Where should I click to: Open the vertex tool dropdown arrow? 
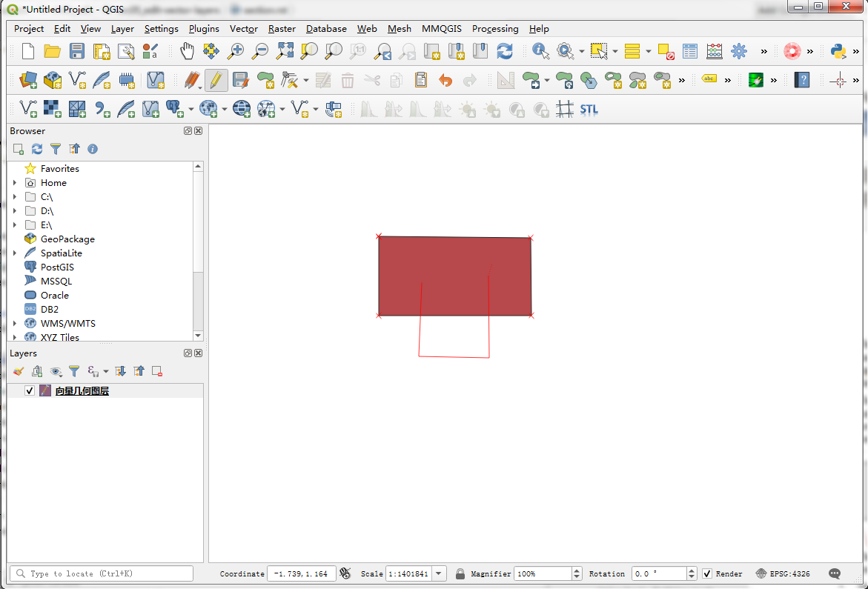click(306, 80)
